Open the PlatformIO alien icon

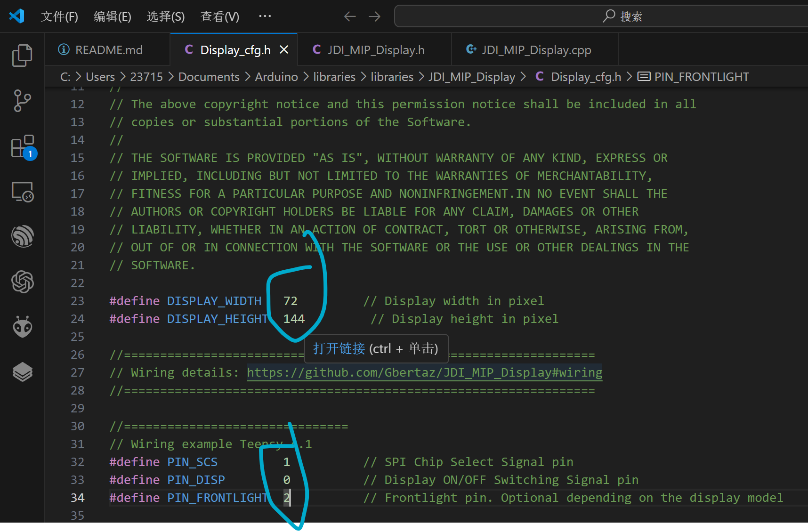tap(22, 327)
